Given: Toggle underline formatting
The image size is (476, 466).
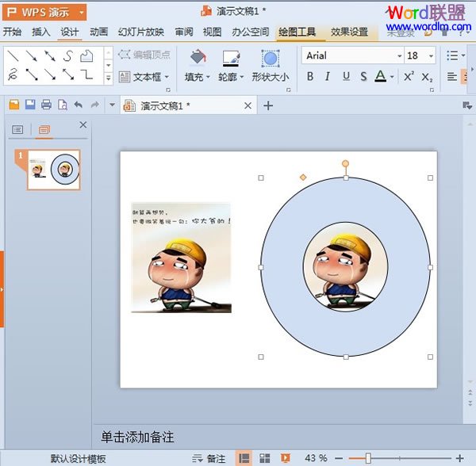Looking at the screenshot, I should (346, 76).
